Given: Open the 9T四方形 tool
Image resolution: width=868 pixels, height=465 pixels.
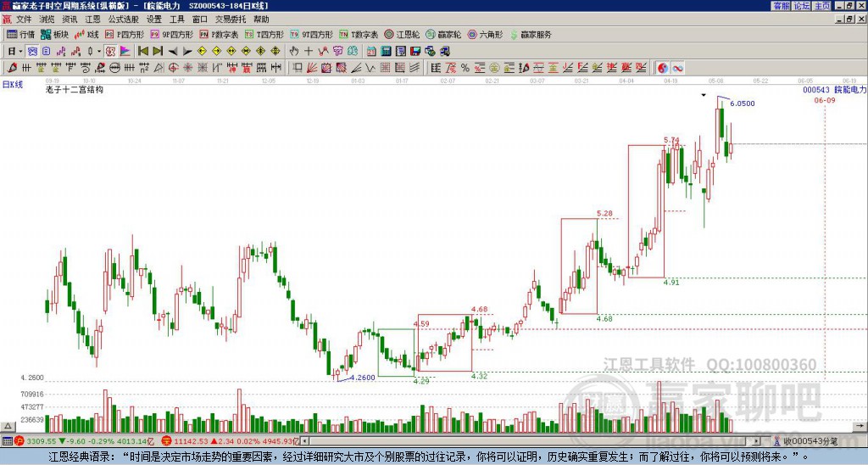Looking at the screenshot, I should click(311, 34).
